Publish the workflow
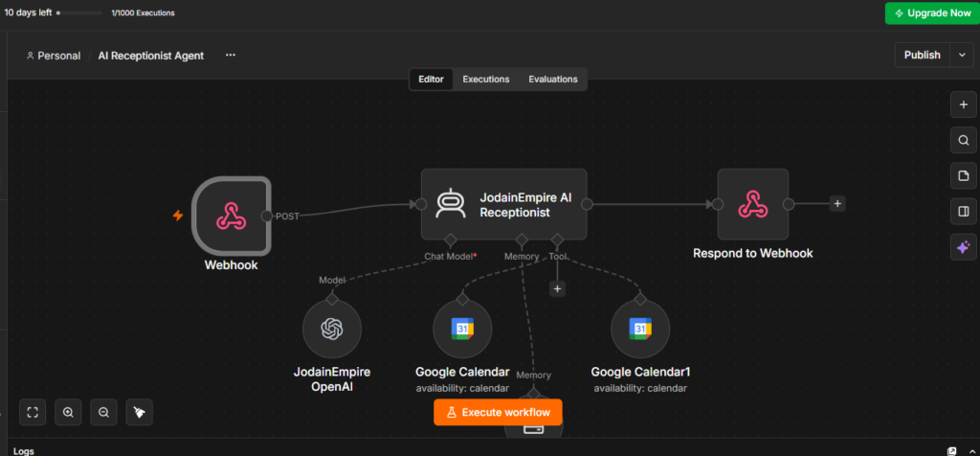980x456 pixels. tap(923, 55)
